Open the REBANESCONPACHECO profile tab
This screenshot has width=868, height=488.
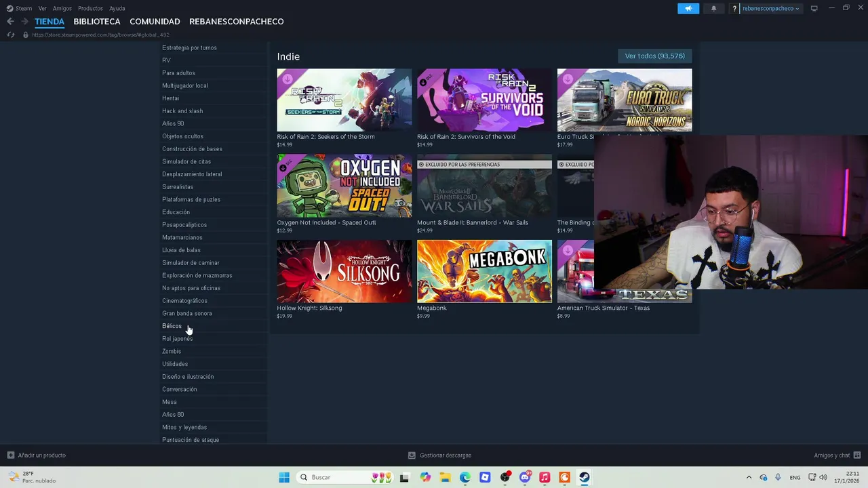[x=237, y=22]
